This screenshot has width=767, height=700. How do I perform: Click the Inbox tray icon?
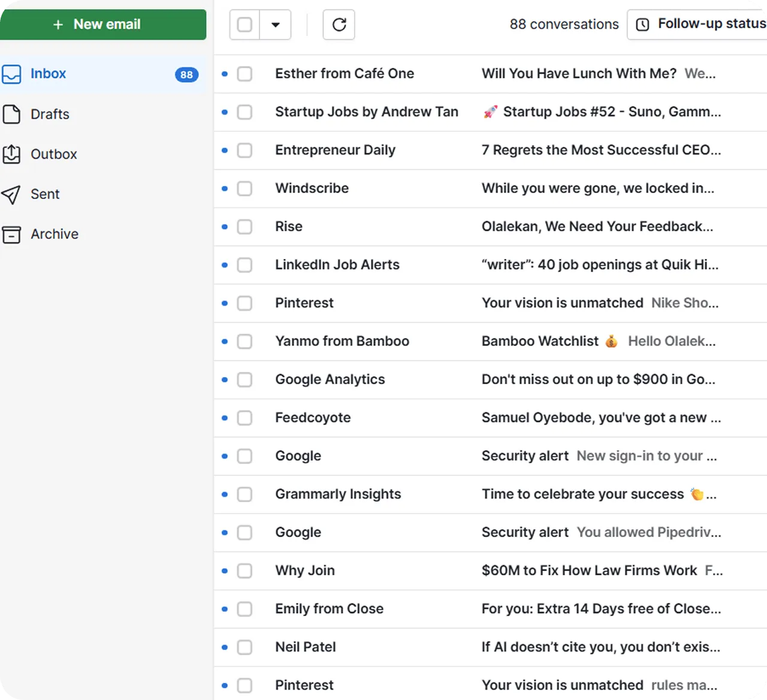pyautogui.click(x=11, y=74)
